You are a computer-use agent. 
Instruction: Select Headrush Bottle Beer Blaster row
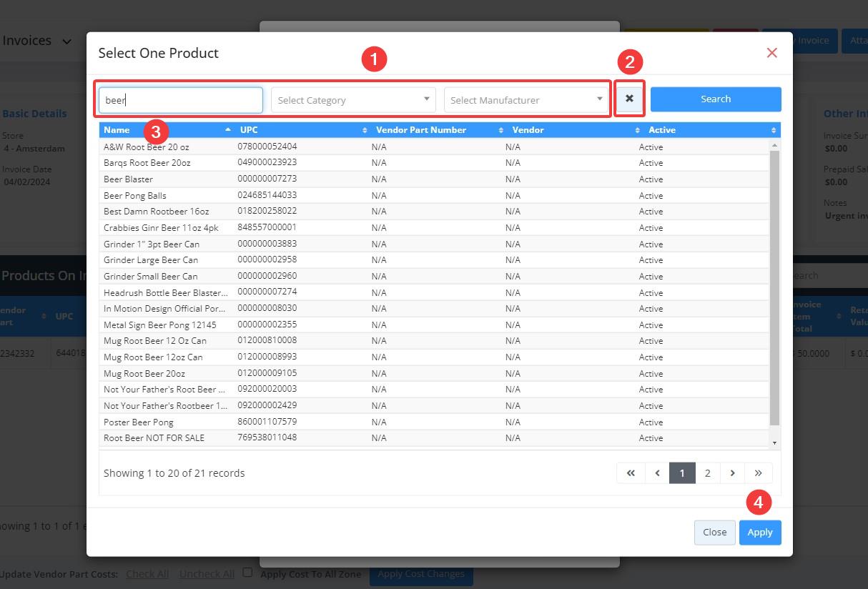434,292
